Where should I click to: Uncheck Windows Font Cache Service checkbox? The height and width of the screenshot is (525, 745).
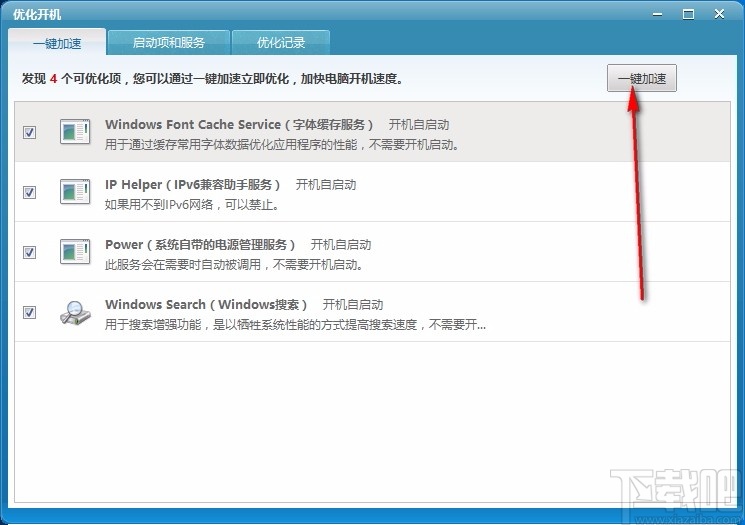[x=29, y=132]
